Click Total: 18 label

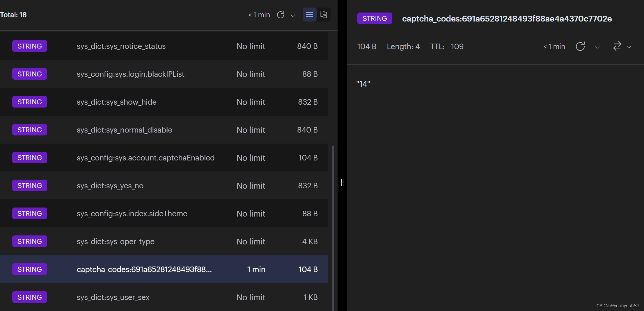[13, 15]
